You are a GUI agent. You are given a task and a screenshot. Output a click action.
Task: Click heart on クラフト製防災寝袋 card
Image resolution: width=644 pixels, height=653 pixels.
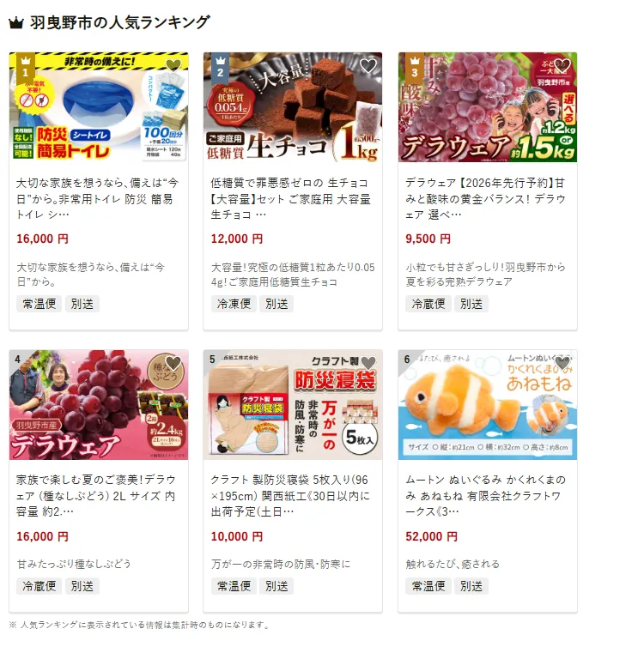tap(368, 363)
